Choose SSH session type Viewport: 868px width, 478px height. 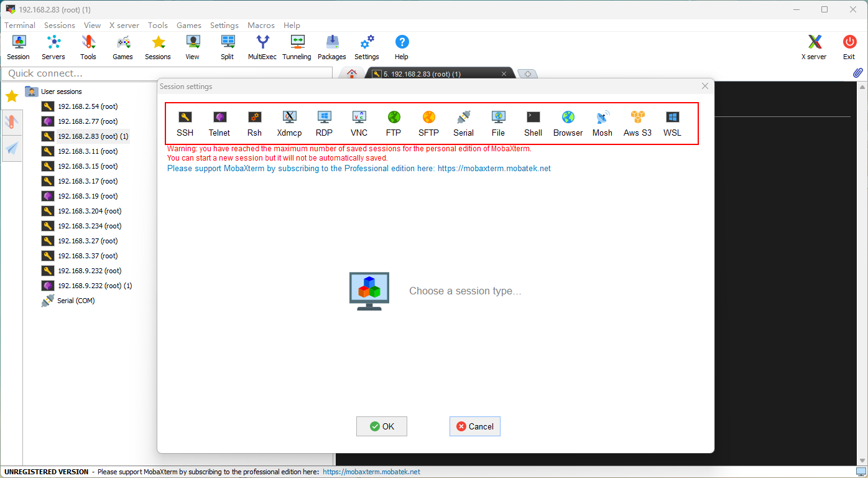185,123
